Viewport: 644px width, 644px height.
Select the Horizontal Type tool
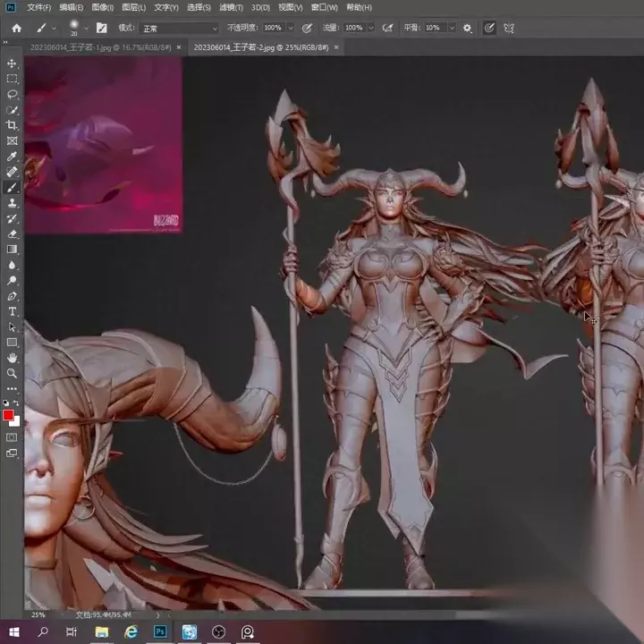[13, 311]
